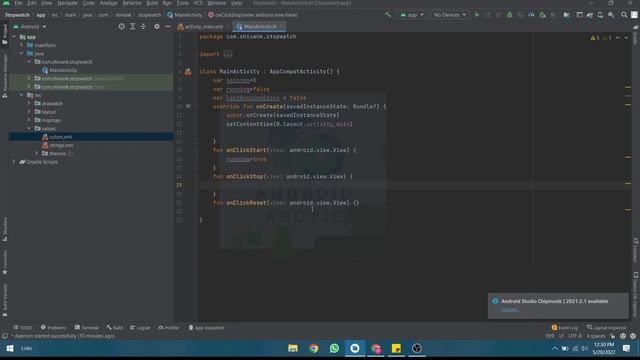This screenshot has width=640, height=360.
Task: Open Sticky Notes from the taskbar
Action: [396, 348]
